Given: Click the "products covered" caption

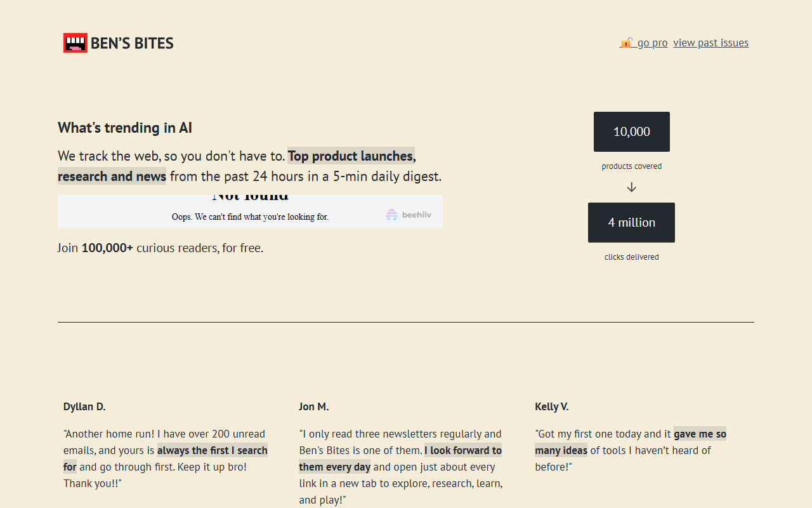Looking at the screenshot, I should 631,166.
